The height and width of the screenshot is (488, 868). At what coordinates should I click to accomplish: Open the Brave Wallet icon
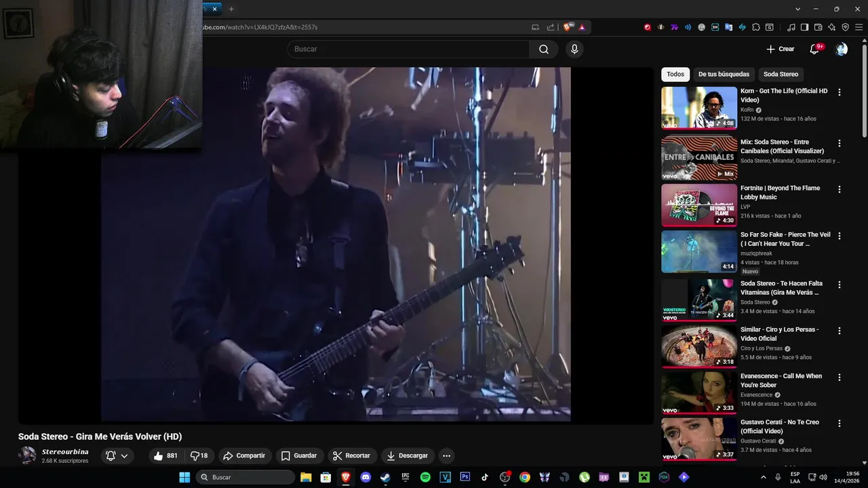point(818,27)
